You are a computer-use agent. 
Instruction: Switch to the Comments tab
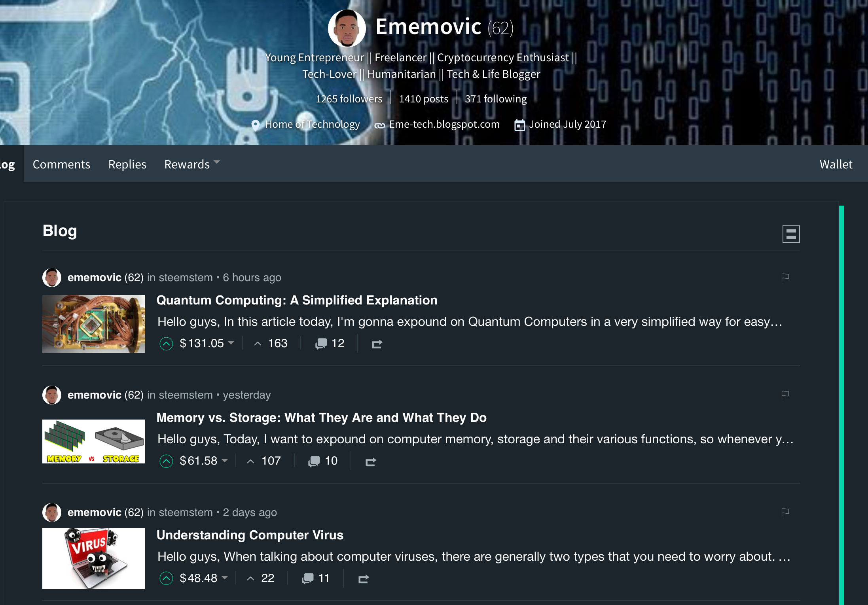click(x=61, y=164)
